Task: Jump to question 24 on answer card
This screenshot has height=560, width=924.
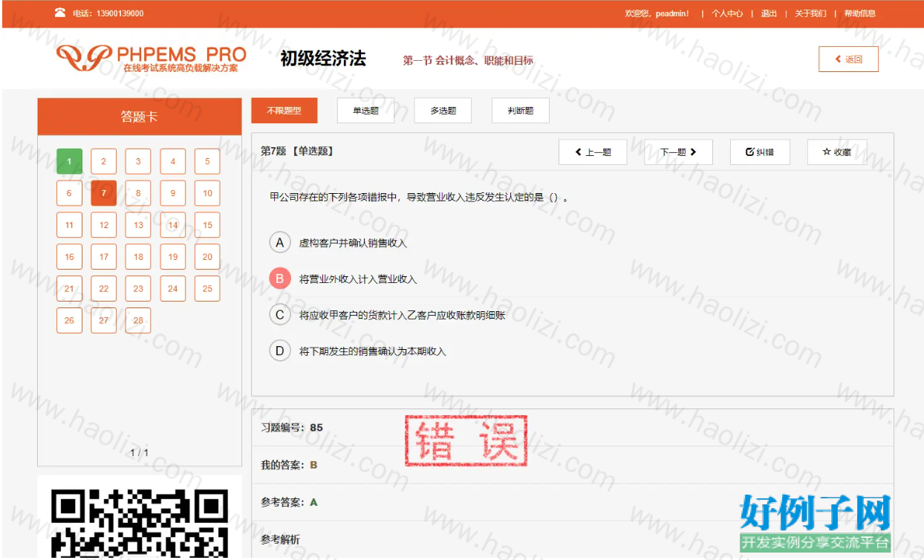Action: coord(173,289)
